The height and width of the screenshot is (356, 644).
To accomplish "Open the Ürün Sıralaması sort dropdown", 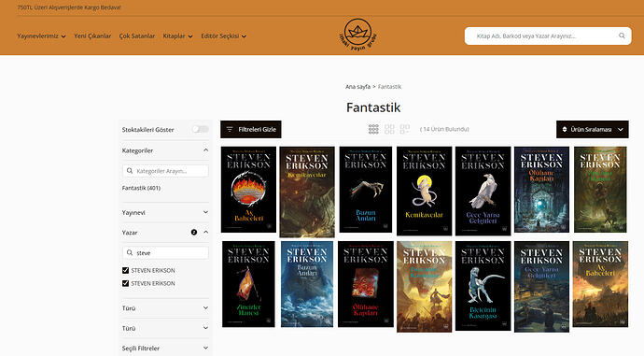I will tap(593, 129).
